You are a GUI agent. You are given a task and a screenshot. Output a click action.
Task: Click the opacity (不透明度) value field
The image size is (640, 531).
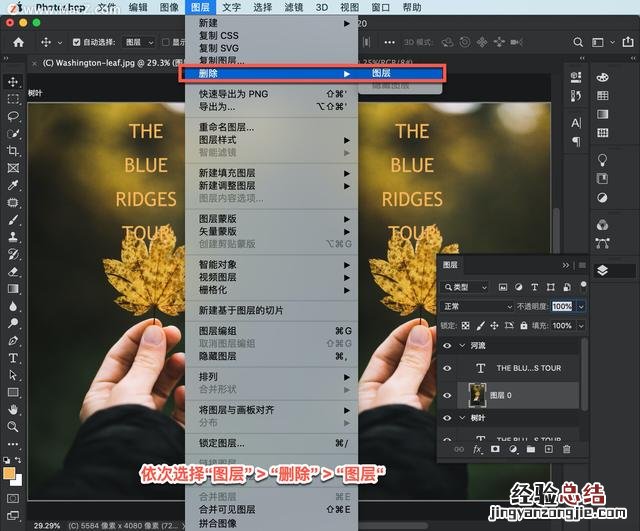point(561,306)
